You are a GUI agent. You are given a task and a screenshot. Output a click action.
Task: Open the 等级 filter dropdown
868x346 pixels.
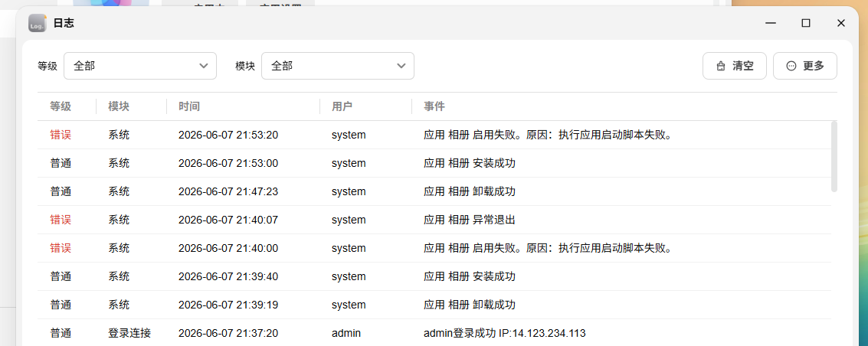140,66
